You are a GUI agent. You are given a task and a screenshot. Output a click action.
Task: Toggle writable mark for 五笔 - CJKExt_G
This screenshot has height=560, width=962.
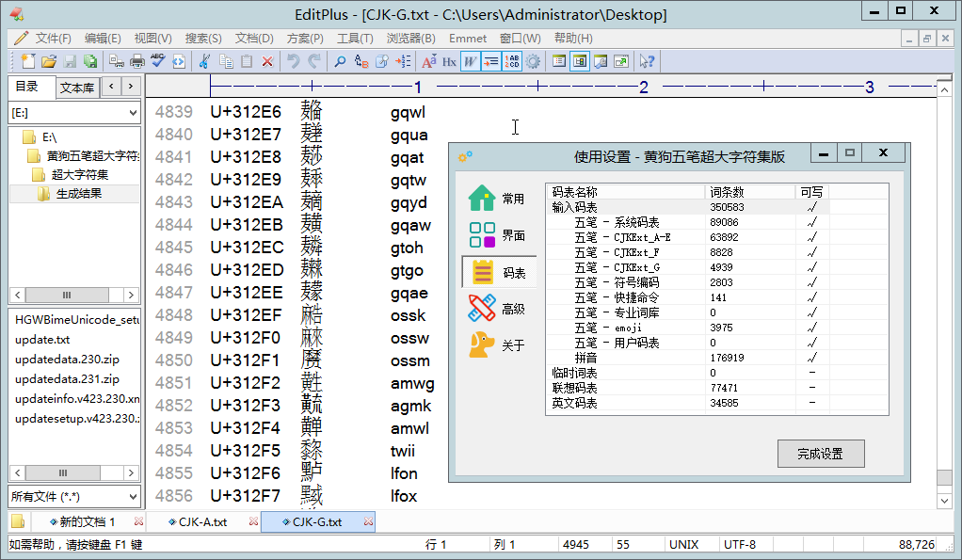coord(811,267)
